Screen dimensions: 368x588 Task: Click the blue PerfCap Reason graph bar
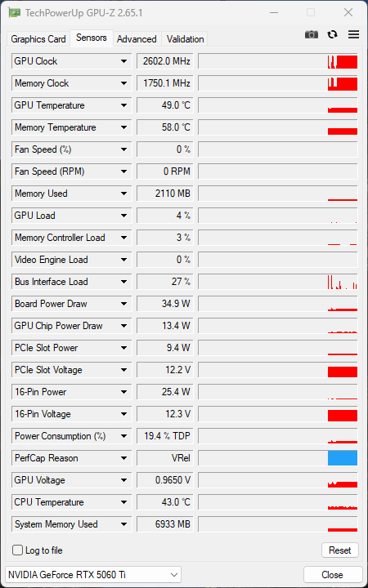coord(343,458)
